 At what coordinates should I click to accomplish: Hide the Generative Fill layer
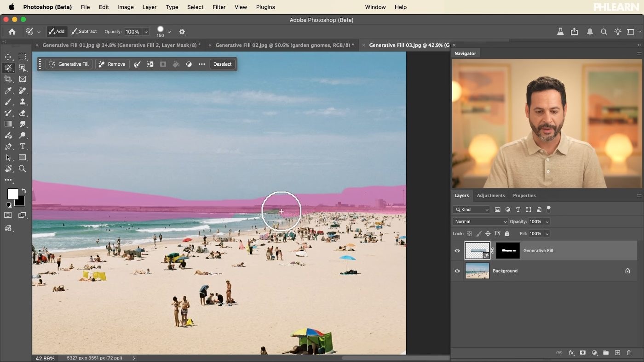pos(457,251)
